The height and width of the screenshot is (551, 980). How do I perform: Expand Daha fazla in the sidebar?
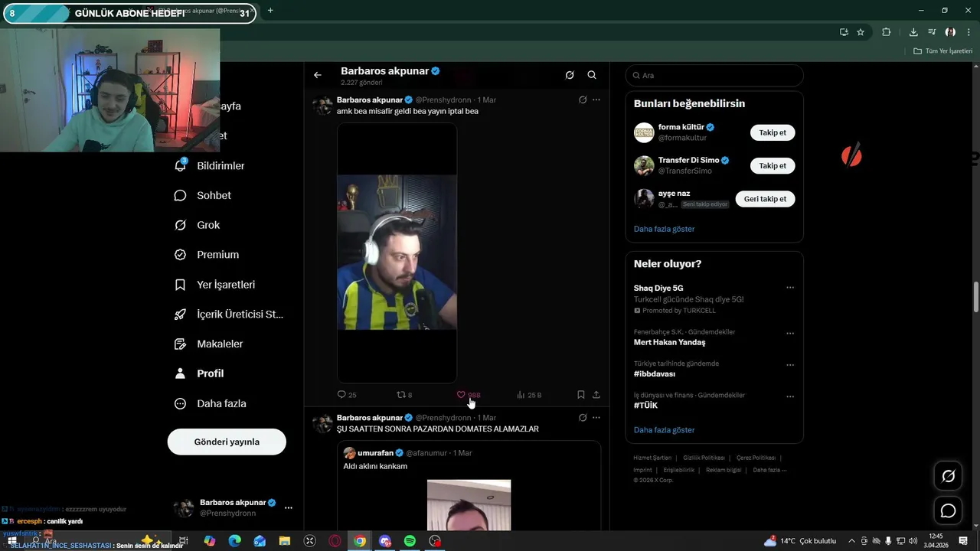tap(211, 403)
